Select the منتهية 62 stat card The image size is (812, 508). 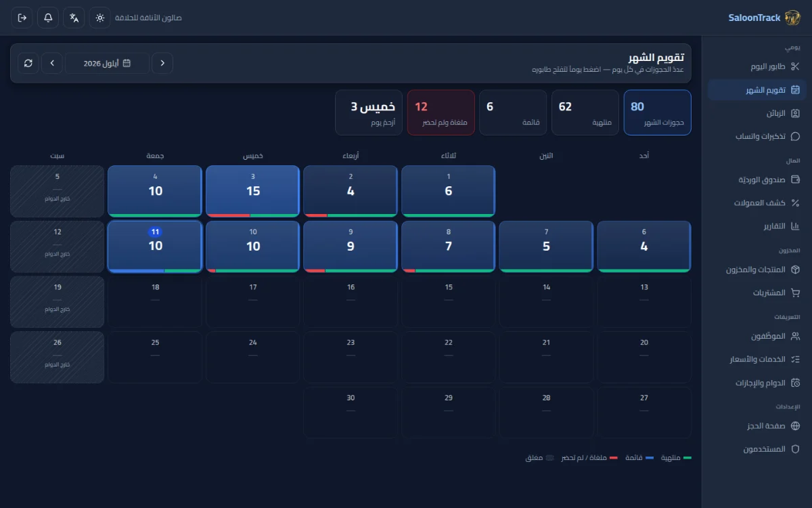(585, 112)
